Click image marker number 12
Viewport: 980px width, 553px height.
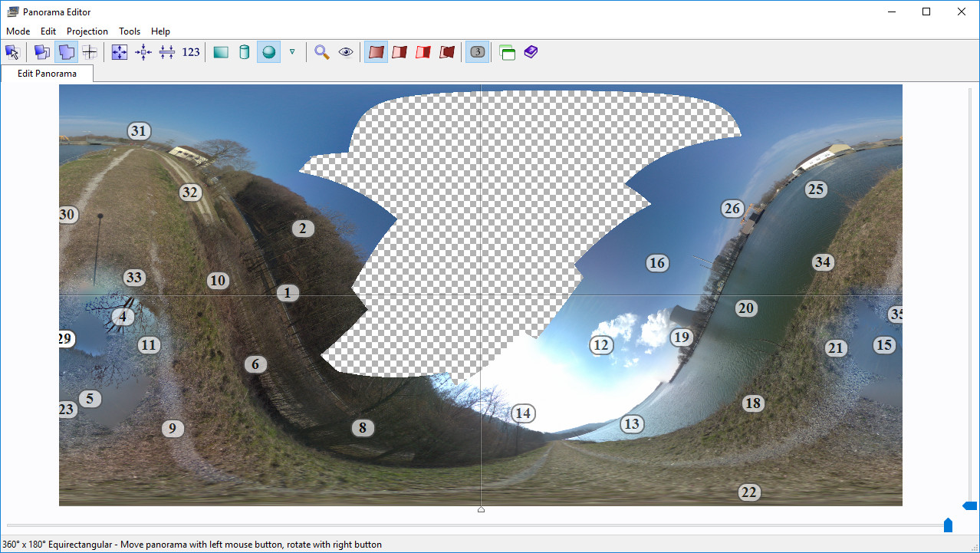(x=601, y=346)
